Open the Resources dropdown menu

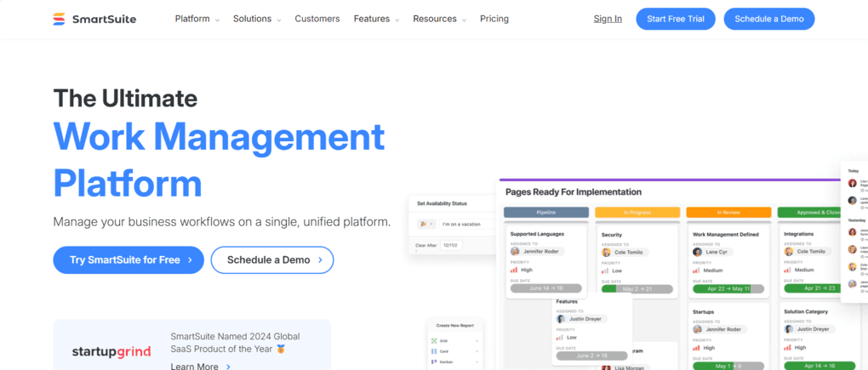point(440,19)
